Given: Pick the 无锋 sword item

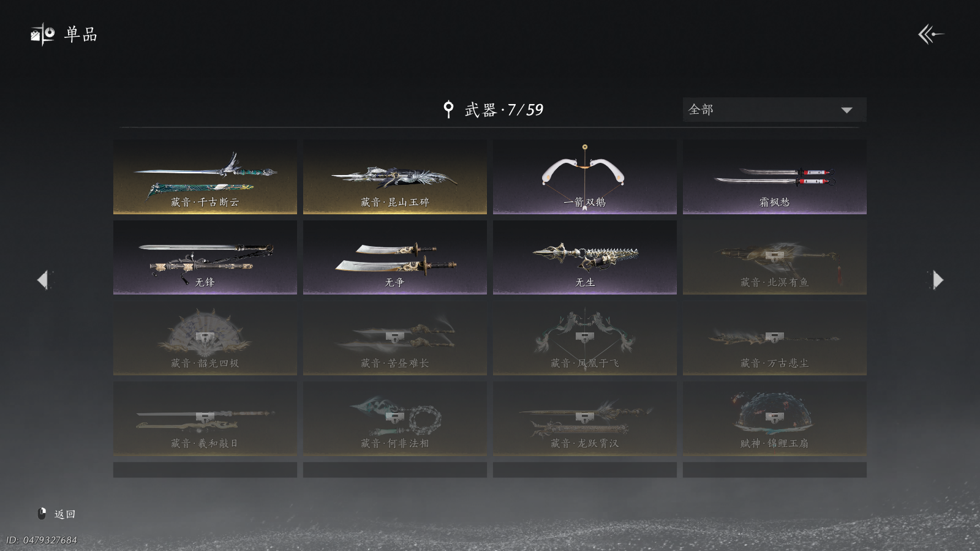Looking at the screenshot, I should (x=205, y=257).
